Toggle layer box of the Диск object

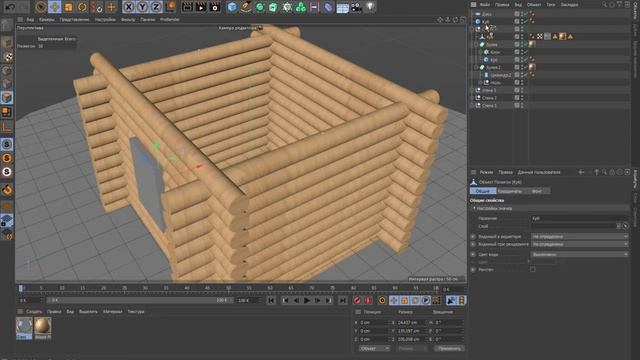(x=517, y=14)
